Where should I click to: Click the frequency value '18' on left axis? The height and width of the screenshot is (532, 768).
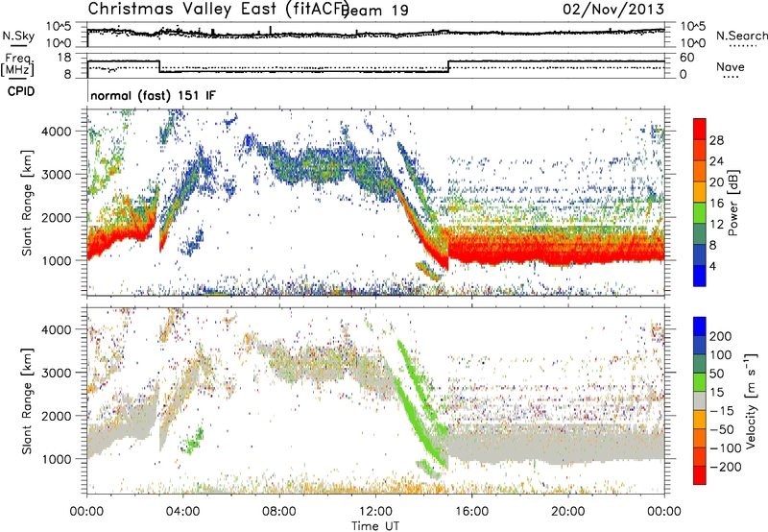(64, 58)
